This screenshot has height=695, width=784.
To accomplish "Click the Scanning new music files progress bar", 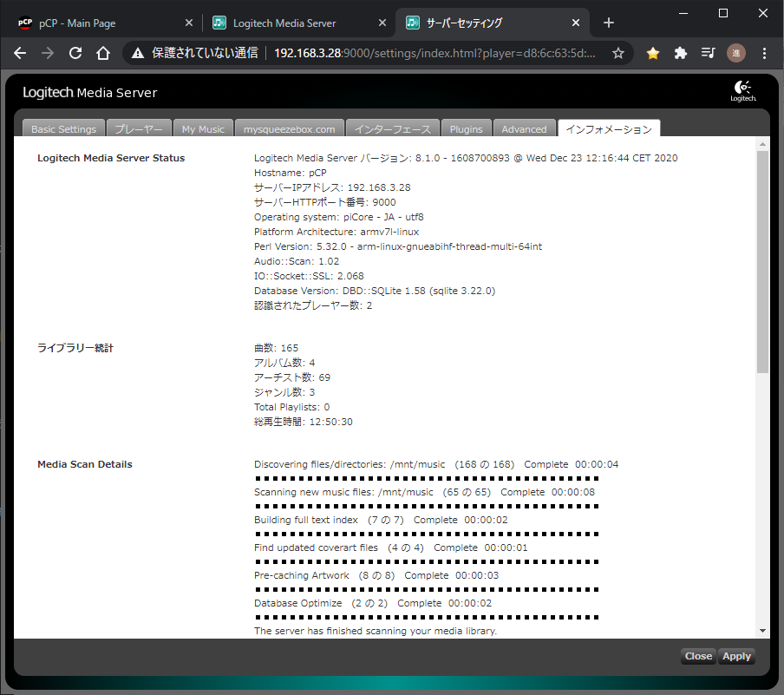I will click(427, 507).
